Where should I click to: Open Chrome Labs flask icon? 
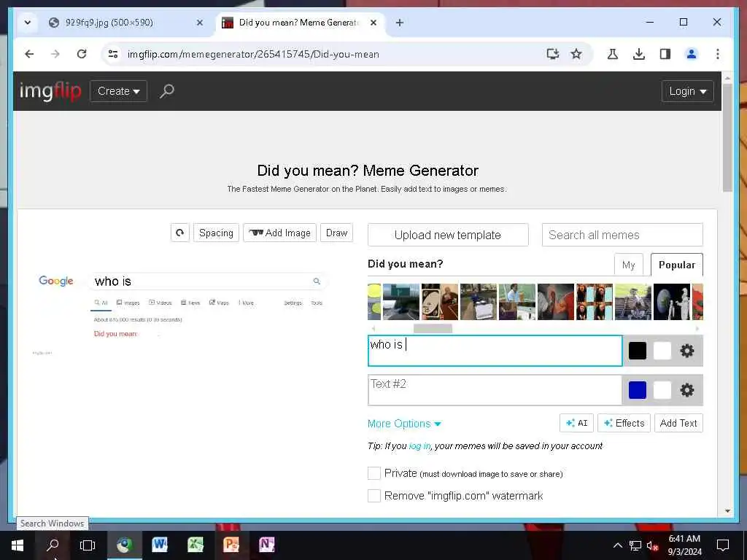613,54
